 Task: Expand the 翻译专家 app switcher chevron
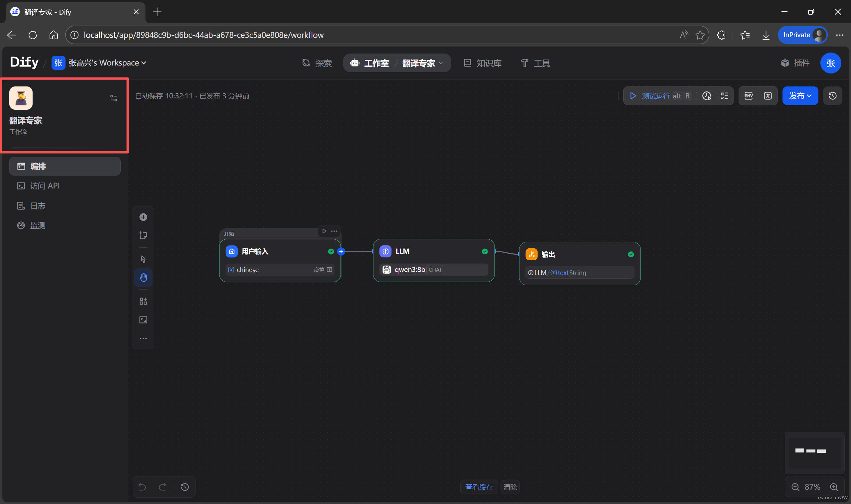[441, 63]
